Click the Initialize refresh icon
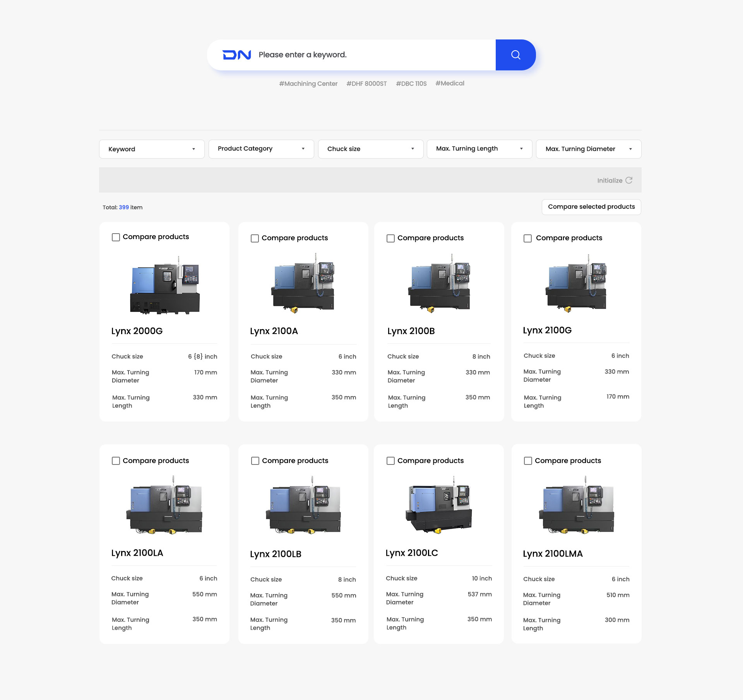The image size is (743, 700). pyautogui.click(x=629, y=180)
